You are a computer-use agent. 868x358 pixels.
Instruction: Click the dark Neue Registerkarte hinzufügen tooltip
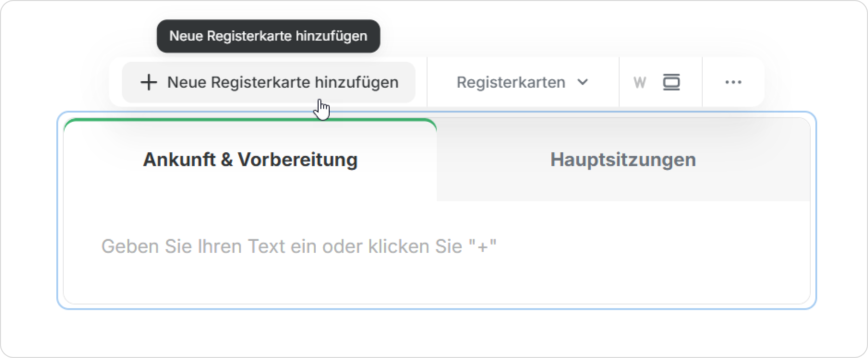pyautogui.click(x=268, y=36)
